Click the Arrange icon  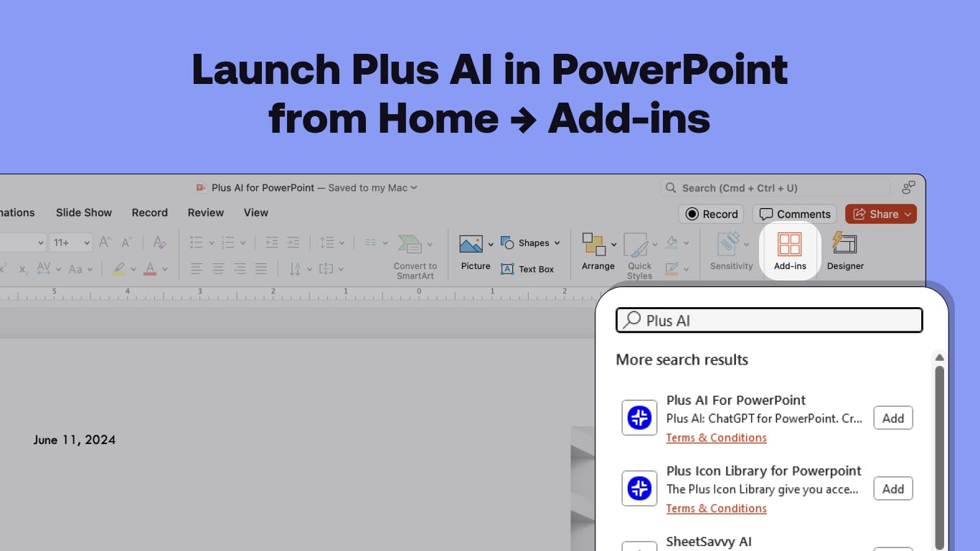point(593,245)
